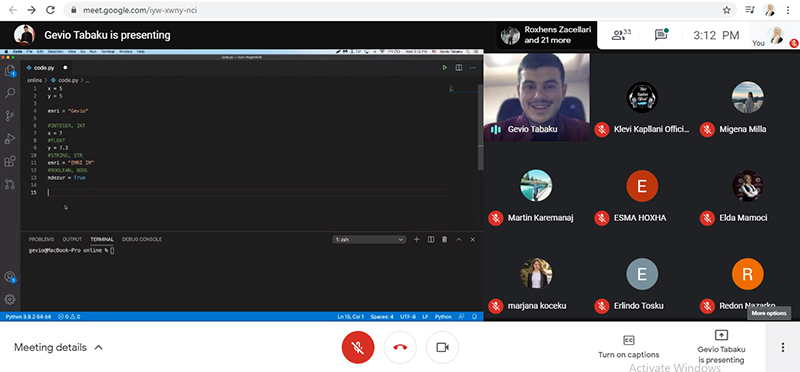Open Chrome media control icon
This screenshot has width=800, height=372.
749,10
